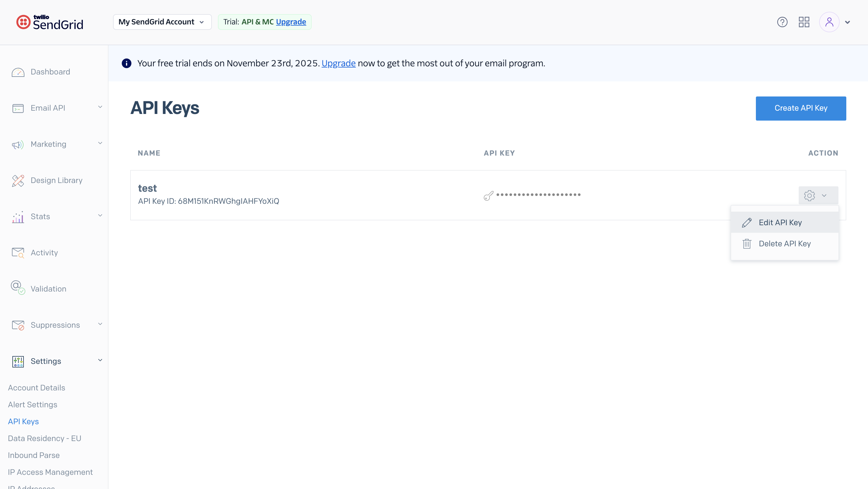Choose Edit API Key from the menu

point(780,222)
